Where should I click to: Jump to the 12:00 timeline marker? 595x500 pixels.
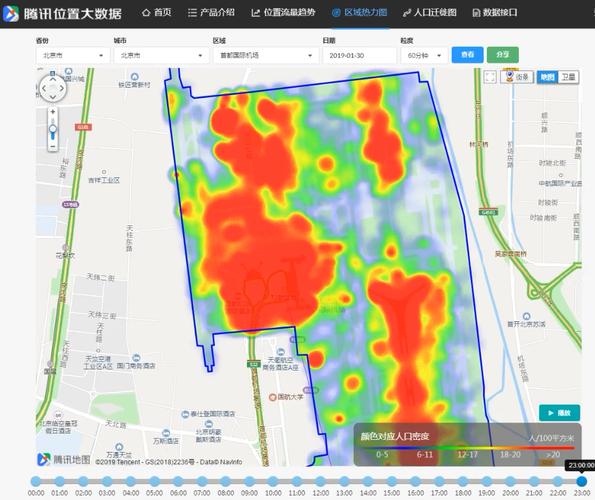click(x=321, y=481)
